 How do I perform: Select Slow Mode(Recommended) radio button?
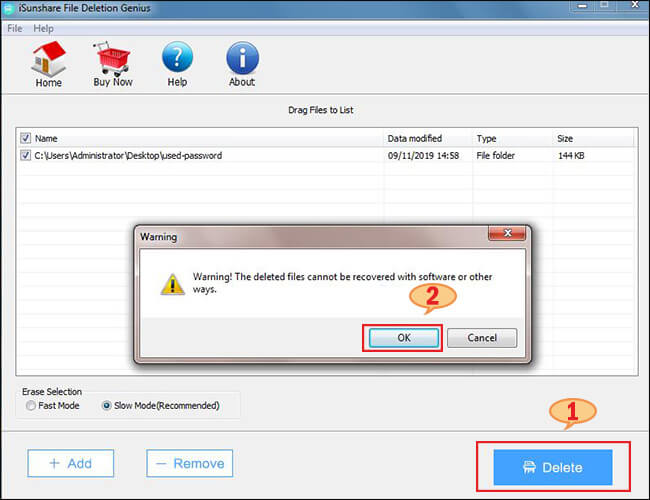coord(107,405)
